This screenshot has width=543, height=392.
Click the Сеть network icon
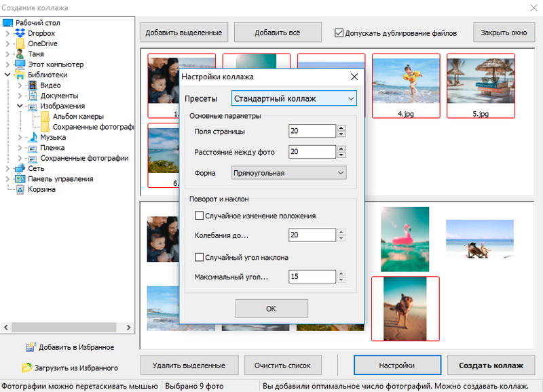[x=20, y=168]
